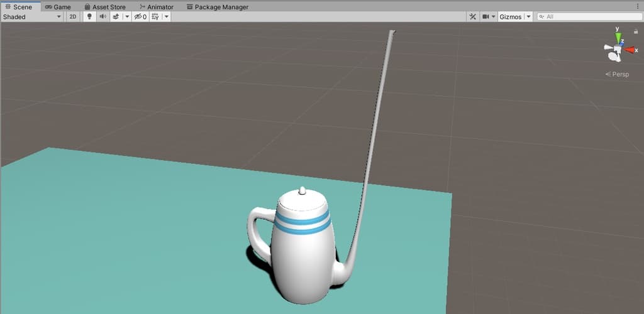Image resolution: width=644 pixels, height=314 pixels.
Task: Click the scene search field
Action: (x=584, y=17)
